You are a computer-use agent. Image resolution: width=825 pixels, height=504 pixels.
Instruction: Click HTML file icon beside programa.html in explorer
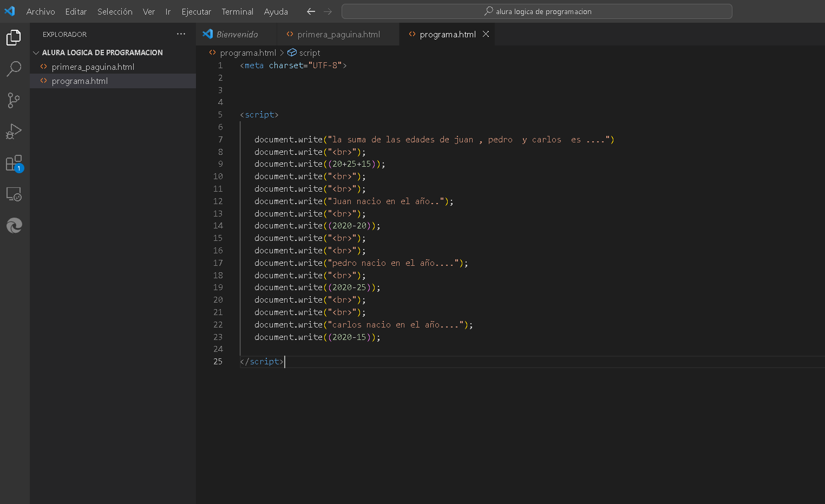click(44, 81)
